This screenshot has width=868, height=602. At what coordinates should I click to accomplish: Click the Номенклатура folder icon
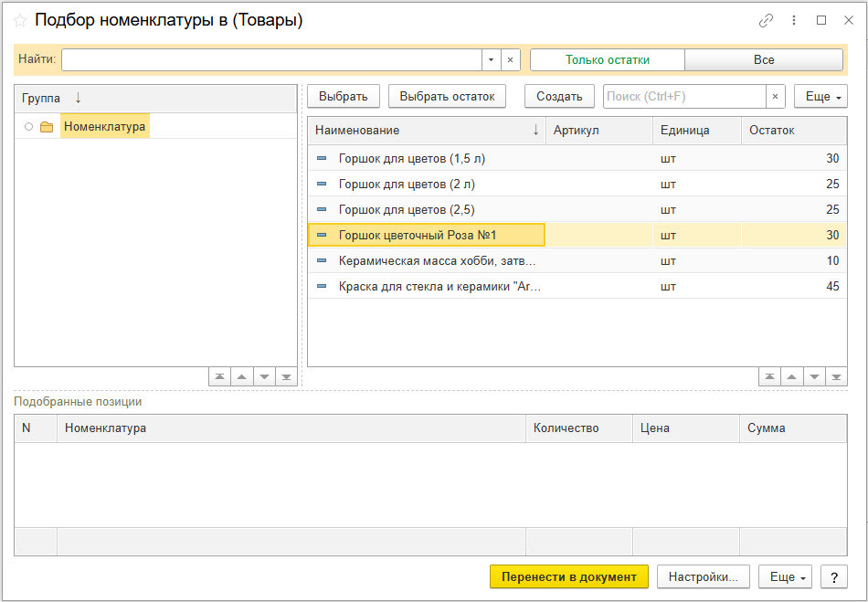coord(47,127)
